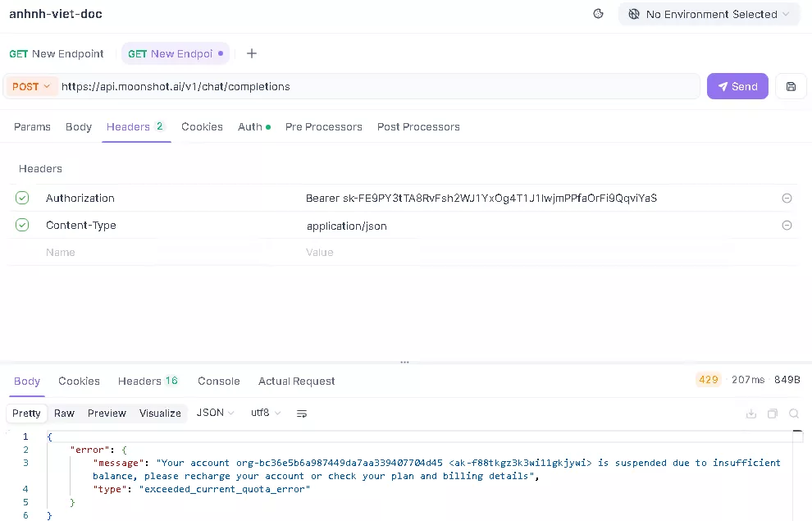Switch to the Pre Processors tab
Image resolution: width=812 pixels, height=521 pixels.
(323, 126)
